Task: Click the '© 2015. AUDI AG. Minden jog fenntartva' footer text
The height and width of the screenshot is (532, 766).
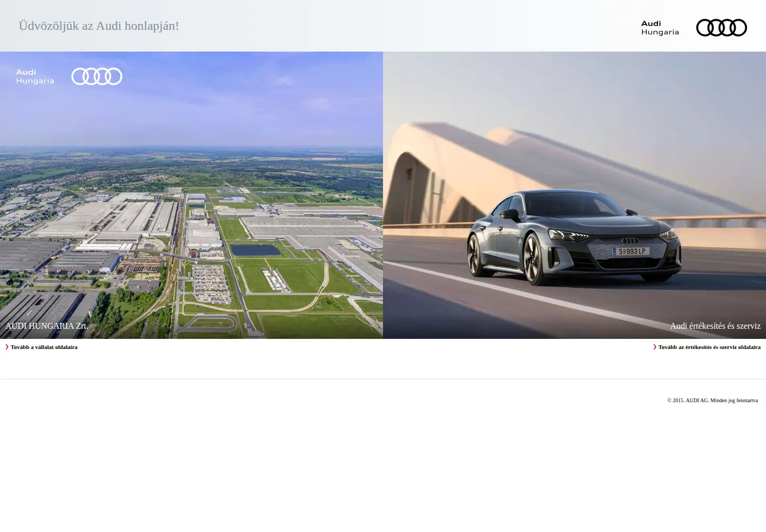Action: (x=713, y=401)
